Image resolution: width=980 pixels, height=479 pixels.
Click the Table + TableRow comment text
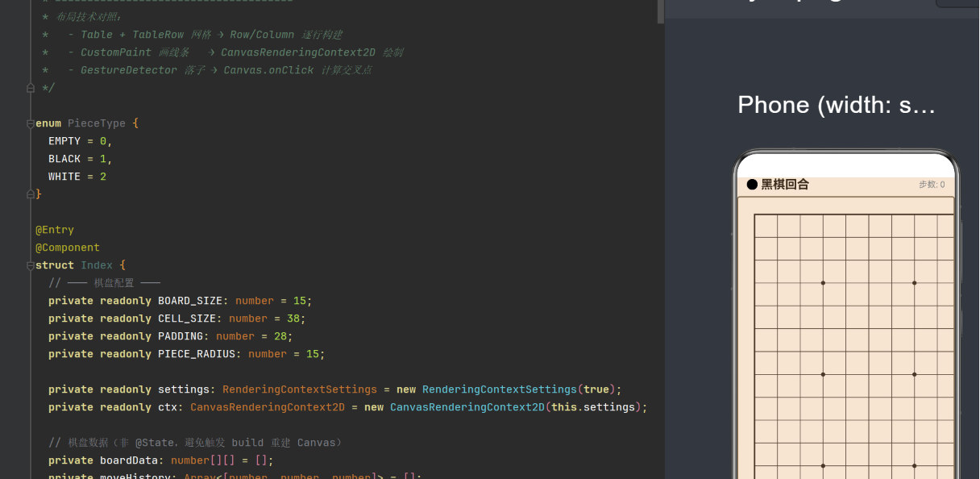click(x=132, y=35)
